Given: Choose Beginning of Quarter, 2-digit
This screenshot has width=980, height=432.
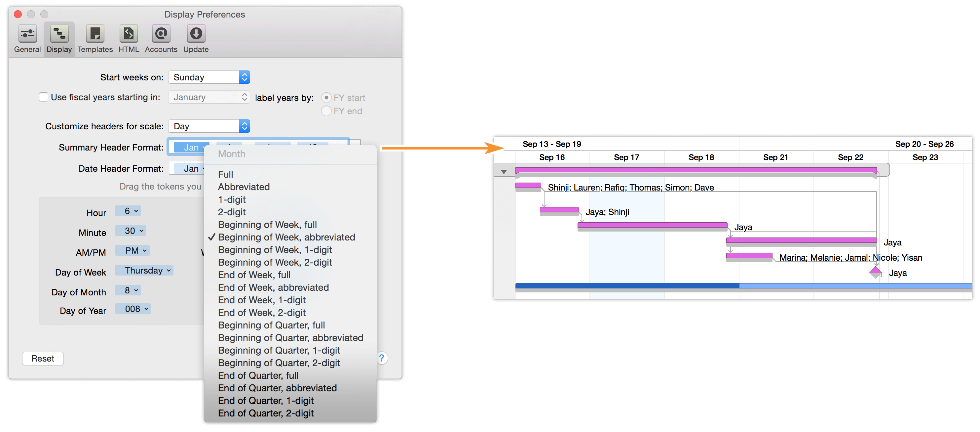Looking at the screenshot, I should [x=290, y=363].
